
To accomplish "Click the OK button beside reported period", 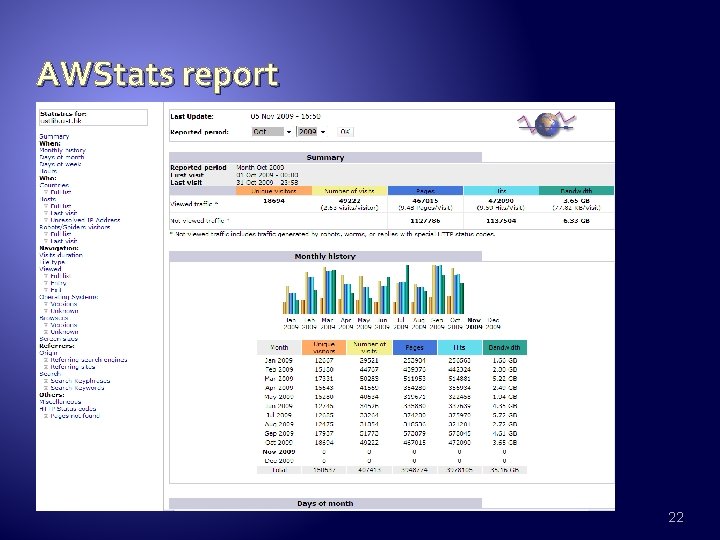I will coord(345,132).
